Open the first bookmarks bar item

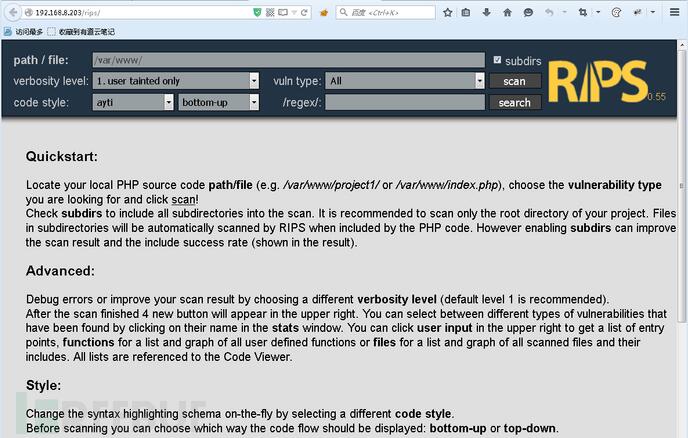24,32
